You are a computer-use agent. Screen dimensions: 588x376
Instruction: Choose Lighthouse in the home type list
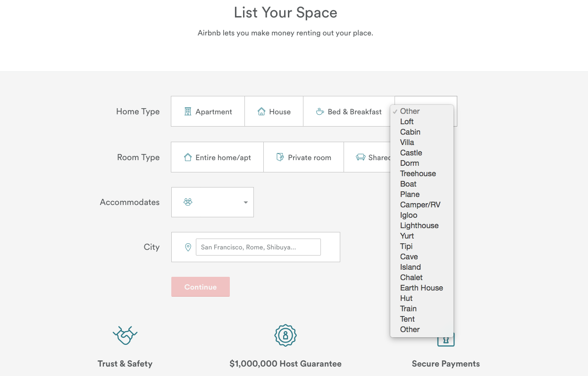click(420, 225)
